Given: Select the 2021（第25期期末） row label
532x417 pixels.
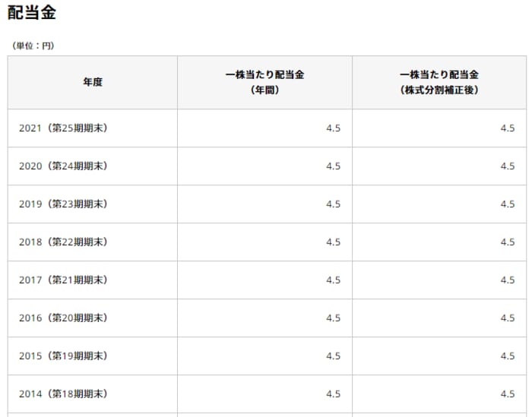Looking at the screenshot, I should click(x=63, y=128).
